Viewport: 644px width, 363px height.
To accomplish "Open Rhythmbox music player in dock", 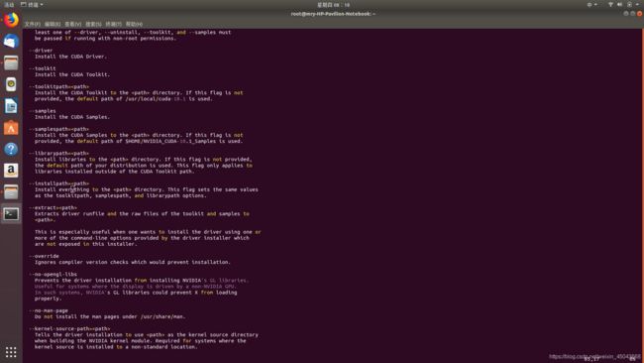I will pos(11,84).
